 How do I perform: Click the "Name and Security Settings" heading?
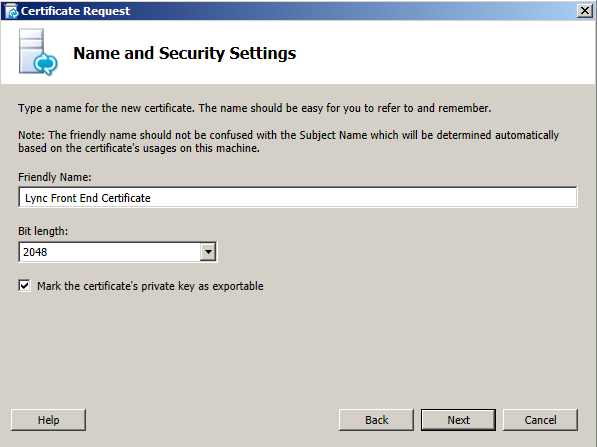click(x=185, y=53)
